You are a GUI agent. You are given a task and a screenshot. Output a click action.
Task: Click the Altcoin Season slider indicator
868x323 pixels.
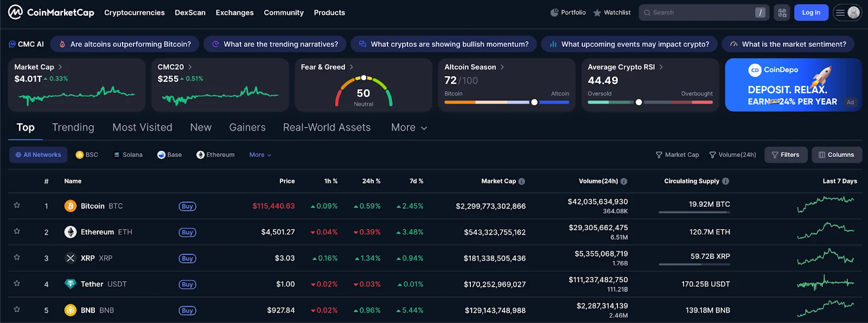coord(534,102)
